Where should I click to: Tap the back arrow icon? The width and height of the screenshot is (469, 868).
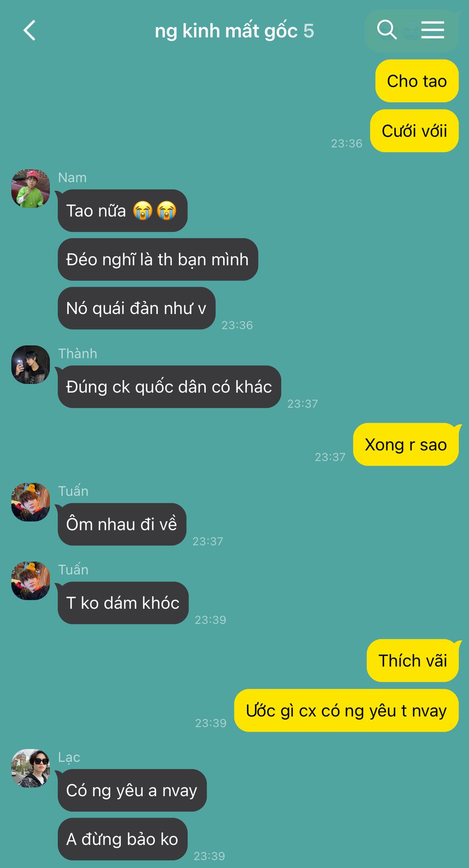29,31
